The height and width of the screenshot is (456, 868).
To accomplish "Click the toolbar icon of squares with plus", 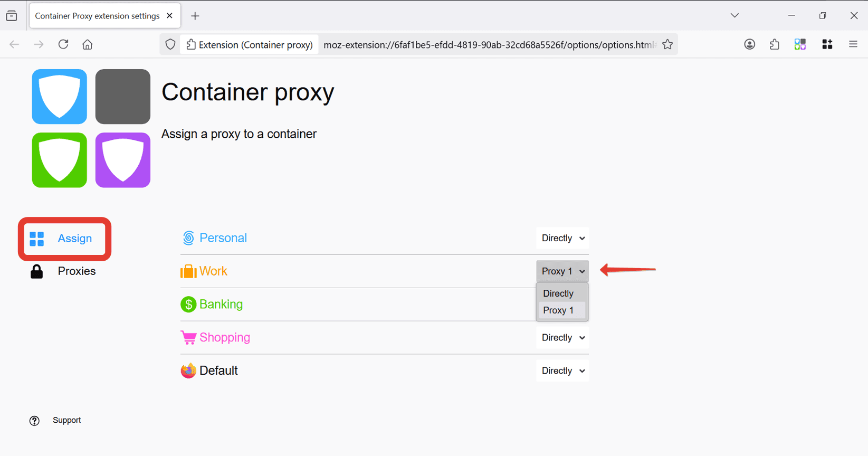I will click(x=827, y=44).
